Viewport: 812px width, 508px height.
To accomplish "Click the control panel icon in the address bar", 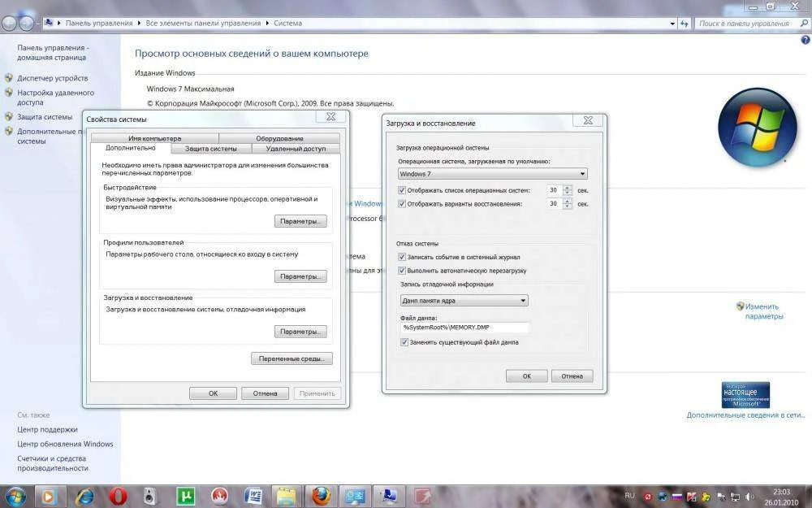I will (x=49, y=23).
